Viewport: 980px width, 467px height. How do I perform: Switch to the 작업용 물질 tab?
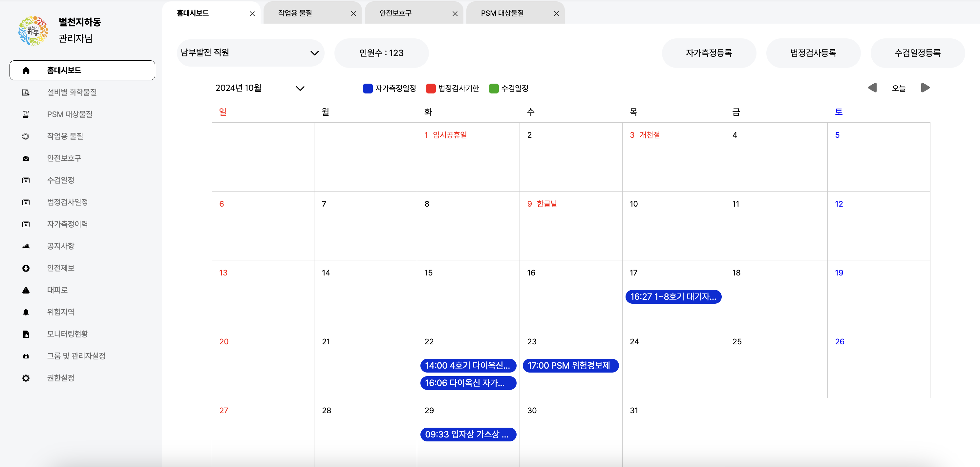[x=295, y=13]
